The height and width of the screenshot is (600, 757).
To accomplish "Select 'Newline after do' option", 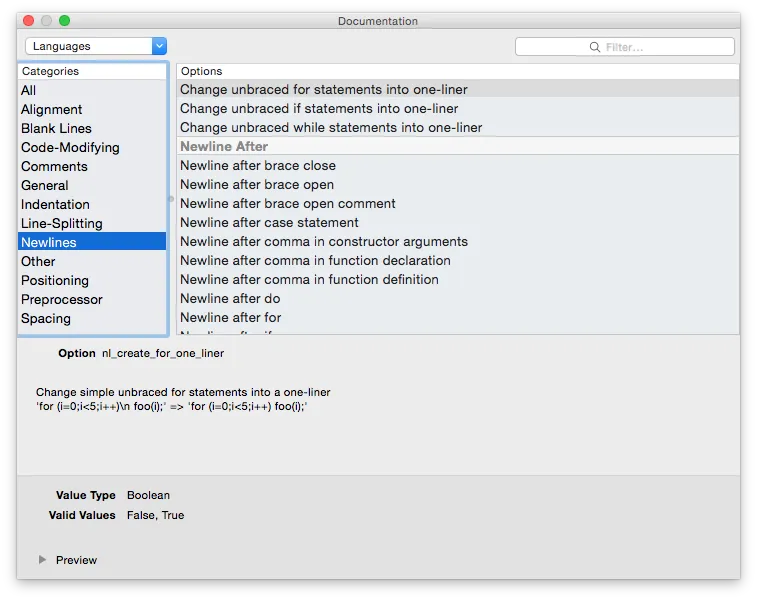I will [458, 298].
